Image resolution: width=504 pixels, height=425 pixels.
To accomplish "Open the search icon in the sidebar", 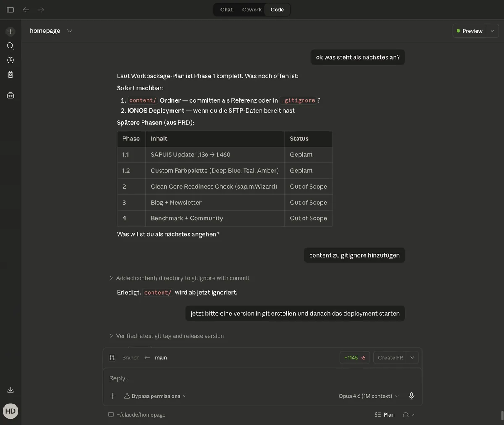I will coord(10,46).
